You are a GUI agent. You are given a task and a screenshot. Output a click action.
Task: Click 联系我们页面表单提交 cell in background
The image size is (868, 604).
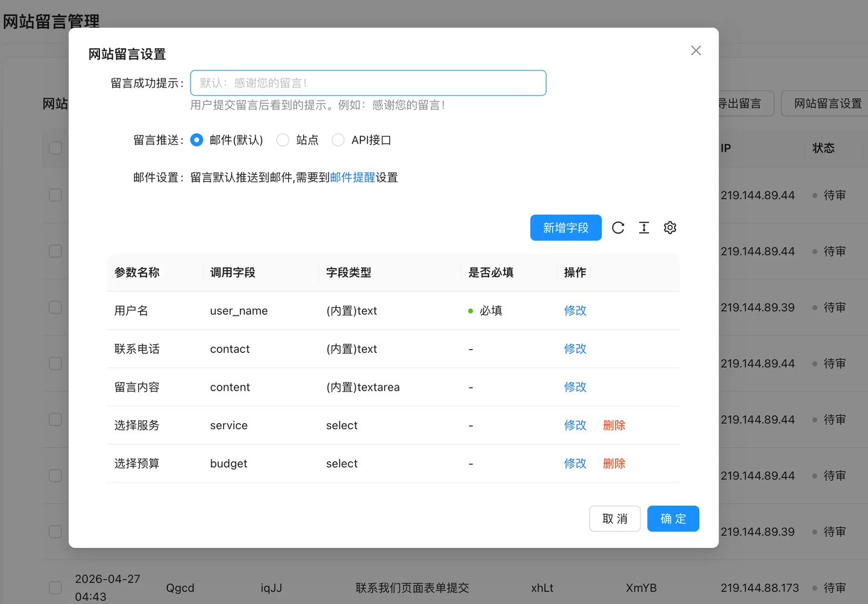pos(412,588)
